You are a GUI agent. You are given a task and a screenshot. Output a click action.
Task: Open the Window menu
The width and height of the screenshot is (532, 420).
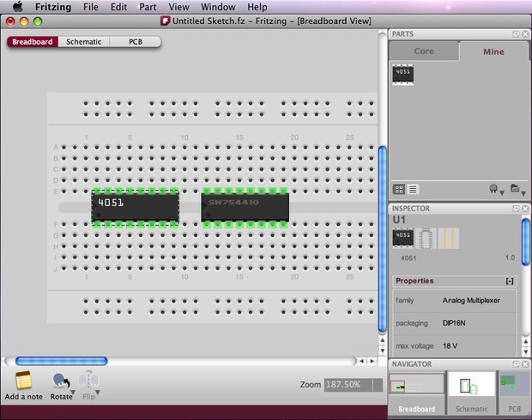click(218, 7)
